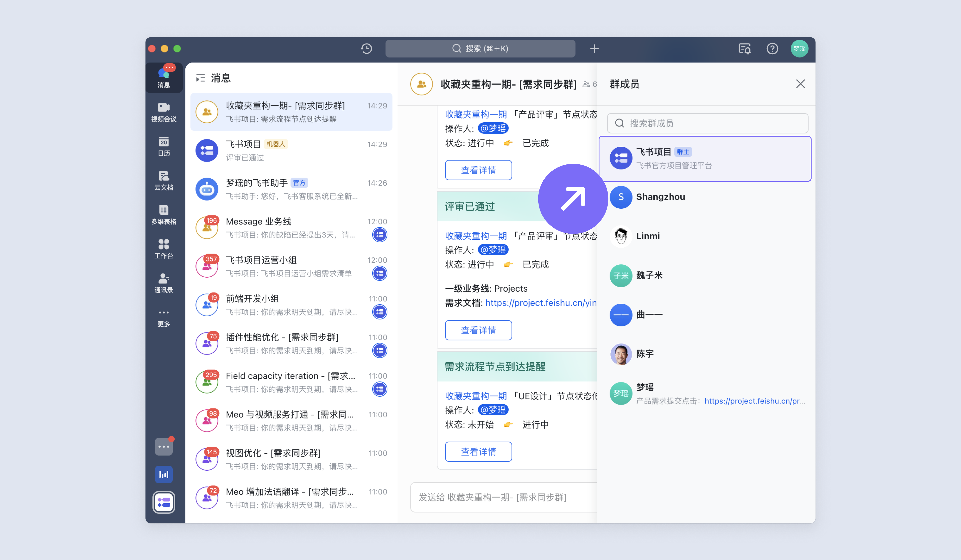Screen dimensions: 961x560
Task: Select member 飞书项目 (群主) in member list
Action: 705,158
